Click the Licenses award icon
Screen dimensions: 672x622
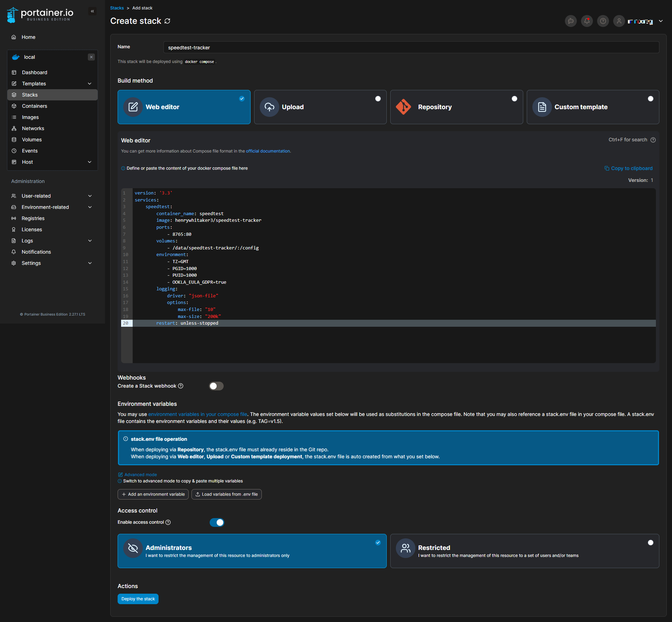pos(14,229)
